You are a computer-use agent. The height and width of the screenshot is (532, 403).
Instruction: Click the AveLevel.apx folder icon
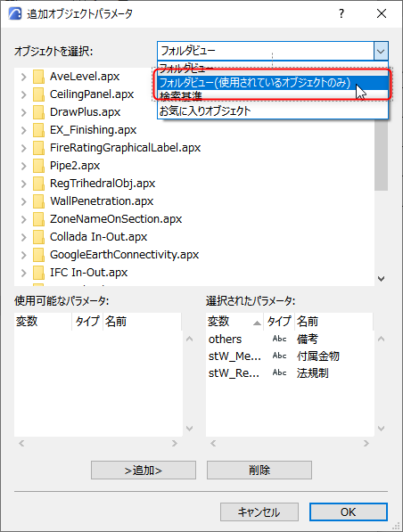tap(38, 77)
